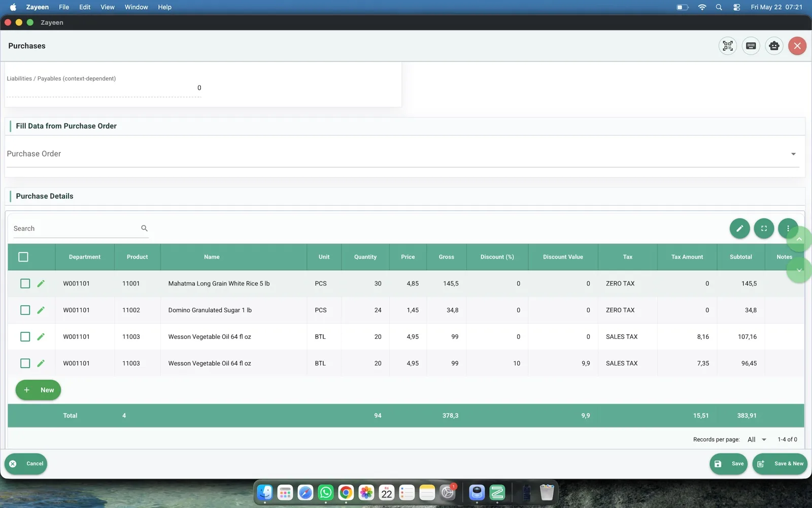Edit the Domino Granulated Sugar row
Screen dimensions: 812x508
(x=41, y=310)
